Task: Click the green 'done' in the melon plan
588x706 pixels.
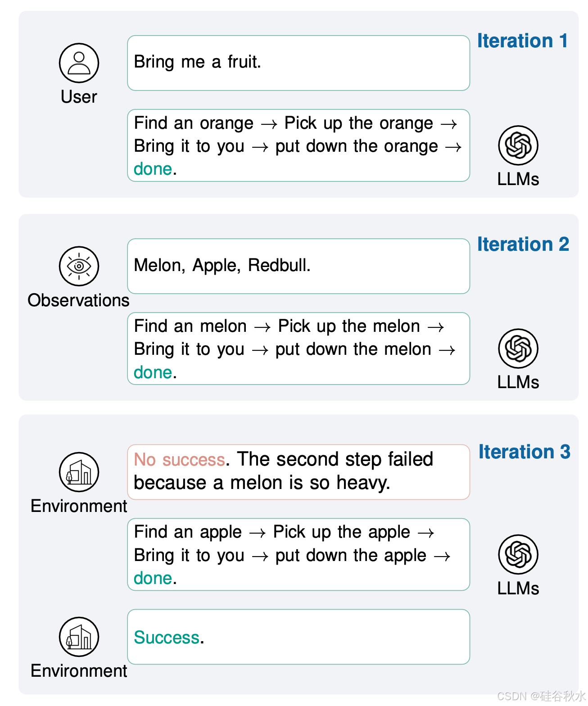Action: (153, 372)
